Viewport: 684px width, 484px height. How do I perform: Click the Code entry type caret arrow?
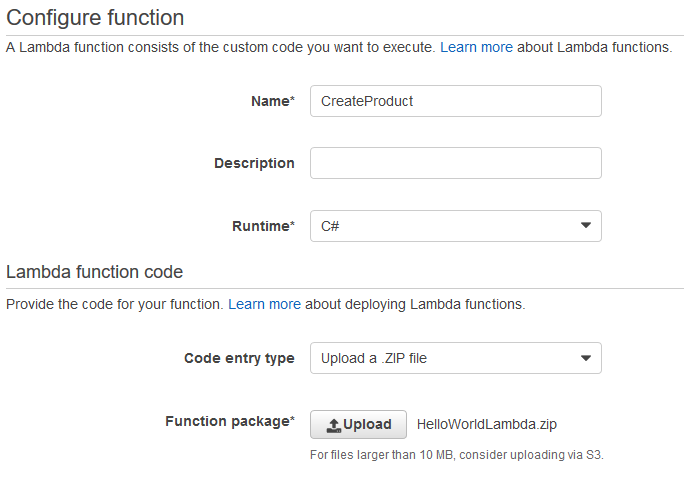(x=586, y=358)
